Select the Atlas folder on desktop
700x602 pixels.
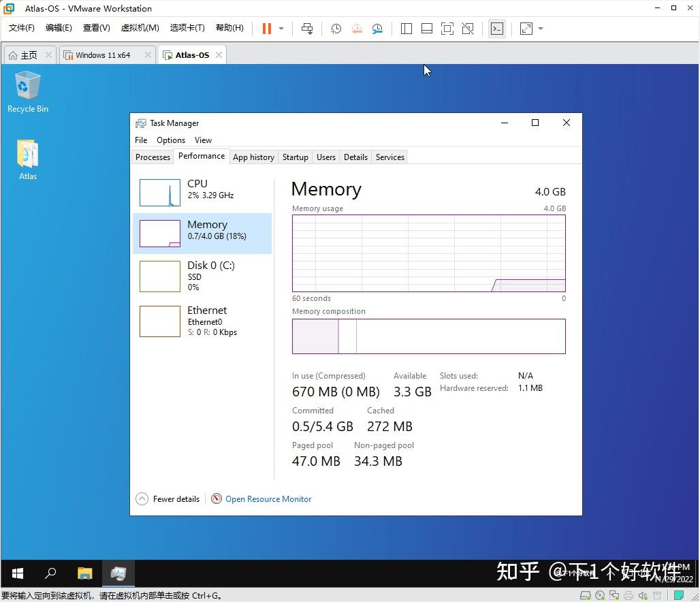(28, 160)
